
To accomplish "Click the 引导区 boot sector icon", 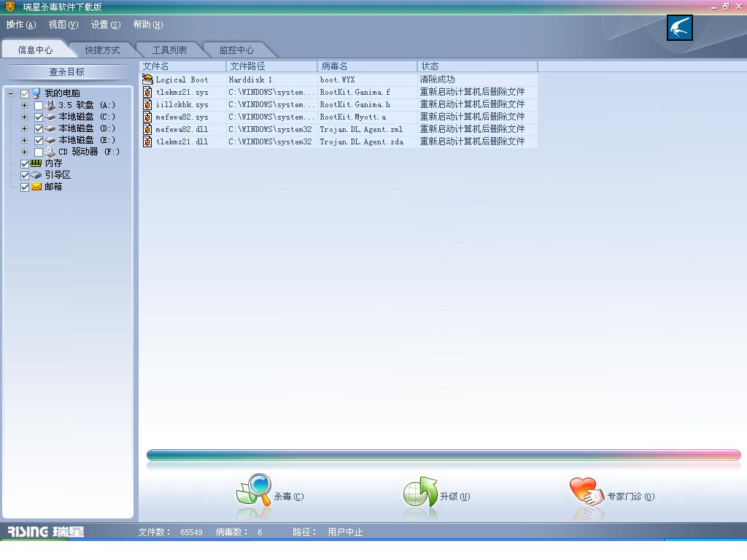I will click(x=36, y=175).
